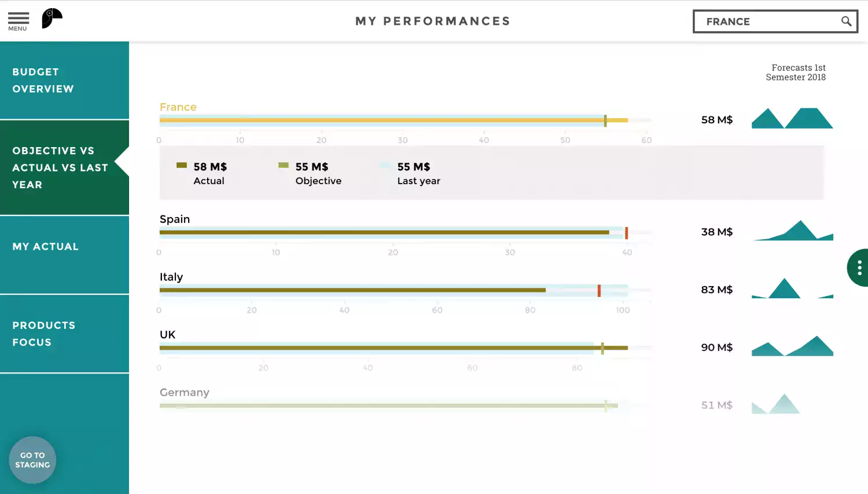Click the toucan bird logo

pyautogui.click(x=52, y=19)
